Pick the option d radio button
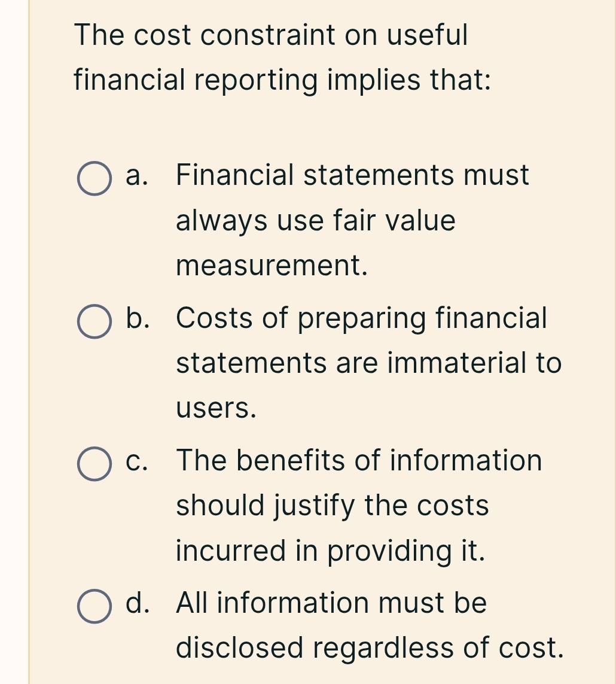Screen dimensions: 616x684 pyautogui.click(x=94, y=607)
